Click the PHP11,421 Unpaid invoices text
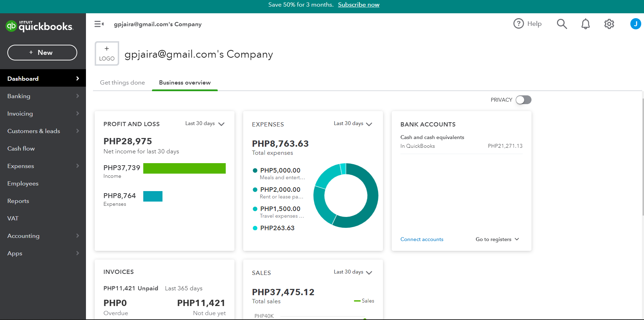644x320 pixels. 131,288
